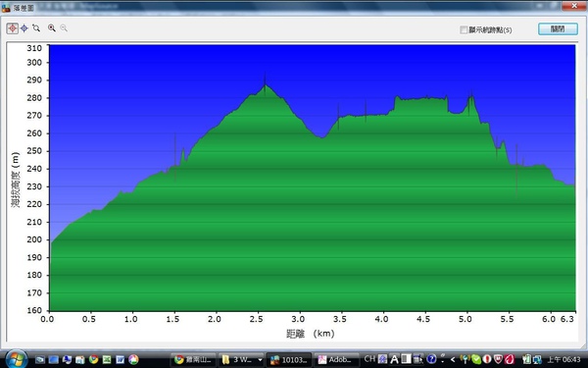Click the 距離 (km) axis title
This screenshot has height=368, width=588.
310,334
